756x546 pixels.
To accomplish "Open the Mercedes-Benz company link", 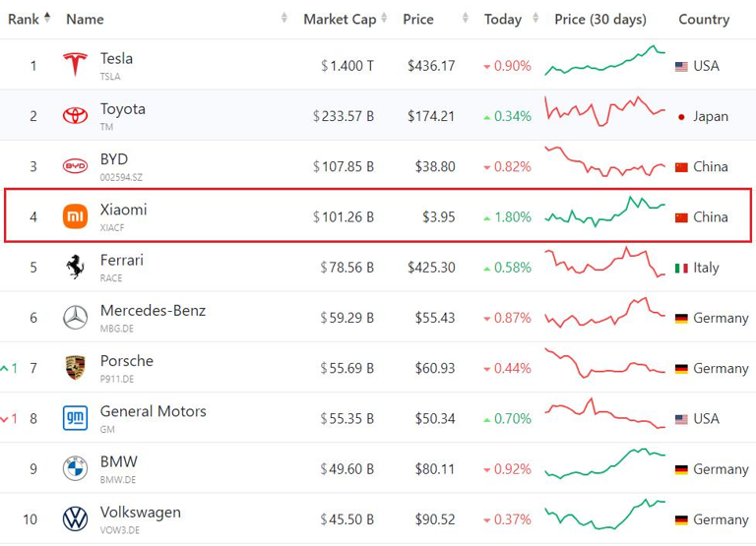I will [153, 310].
